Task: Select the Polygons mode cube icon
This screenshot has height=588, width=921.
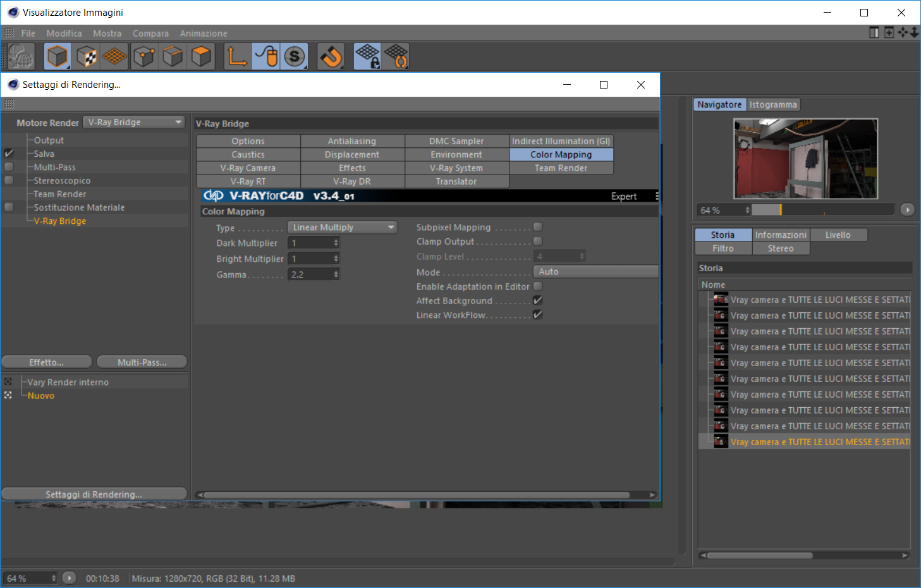Action: [201, 57]
